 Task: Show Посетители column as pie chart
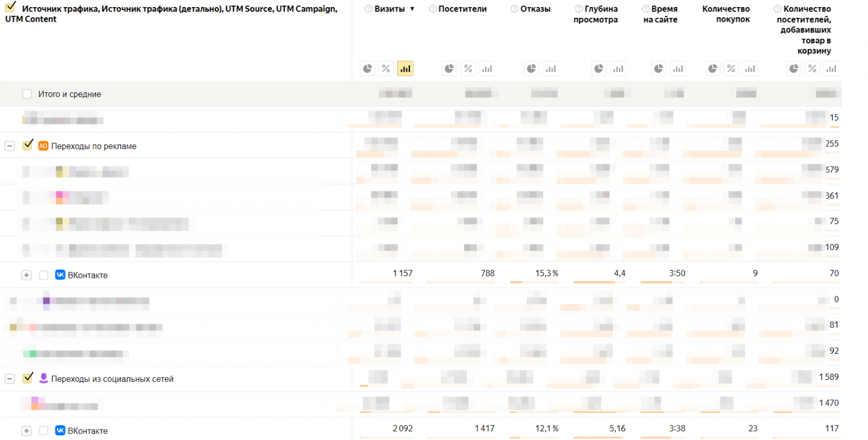(449, 68)
